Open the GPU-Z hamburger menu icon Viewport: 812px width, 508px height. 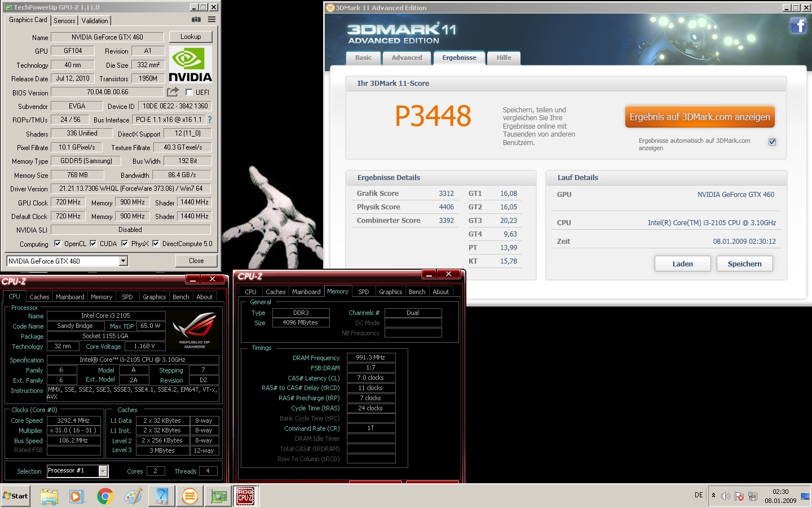(x=212, y=20)
